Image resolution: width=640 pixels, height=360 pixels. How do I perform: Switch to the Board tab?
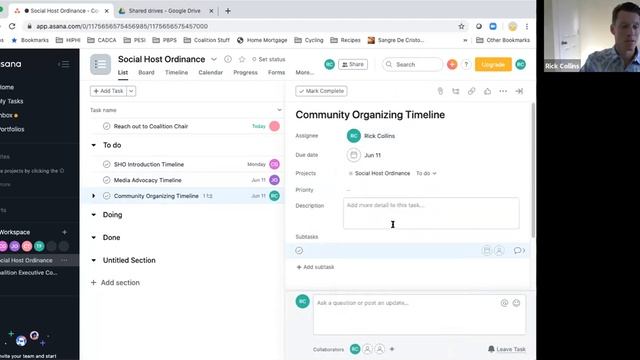tap(146, 72)
